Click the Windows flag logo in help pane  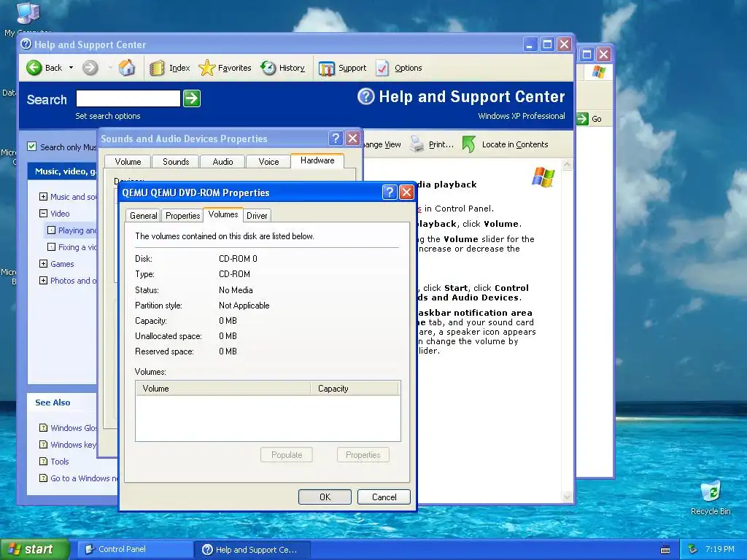tap(543, 176)
